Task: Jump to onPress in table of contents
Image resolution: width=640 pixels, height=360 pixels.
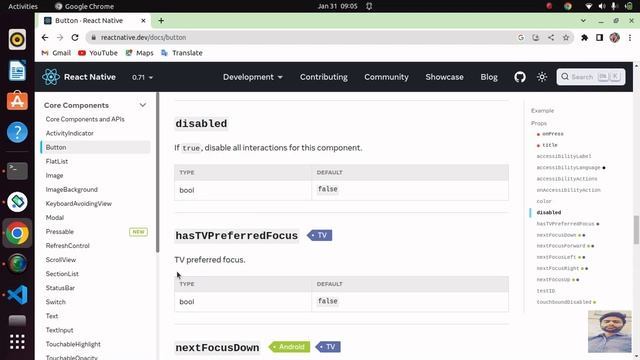Action: coord(553,134)
